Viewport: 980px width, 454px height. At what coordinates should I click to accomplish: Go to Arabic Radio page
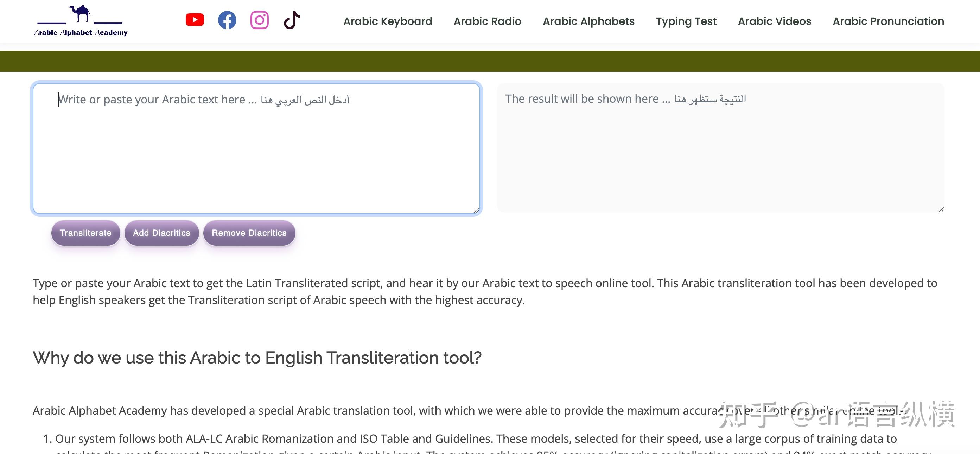487,21
